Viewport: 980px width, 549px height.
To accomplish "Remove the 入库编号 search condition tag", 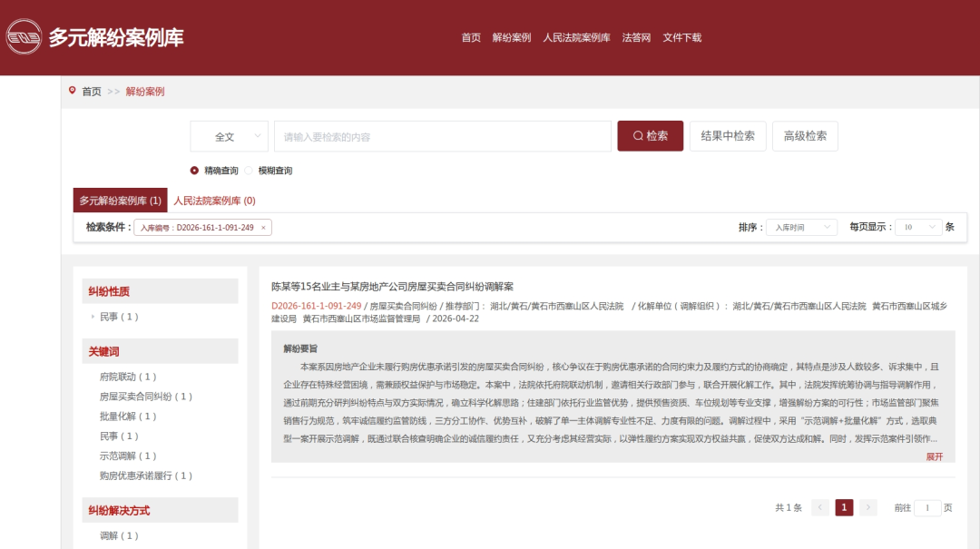I will (263, 228).
